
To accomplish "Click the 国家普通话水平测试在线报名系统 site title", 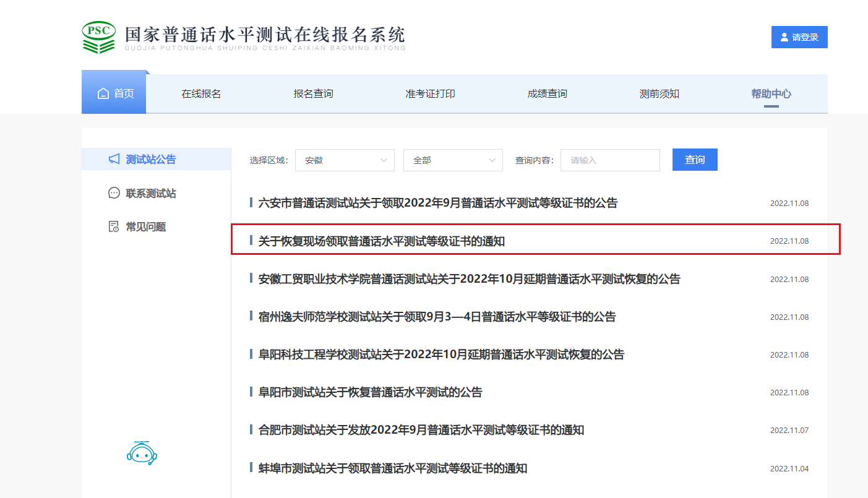I will pos(265,34).
